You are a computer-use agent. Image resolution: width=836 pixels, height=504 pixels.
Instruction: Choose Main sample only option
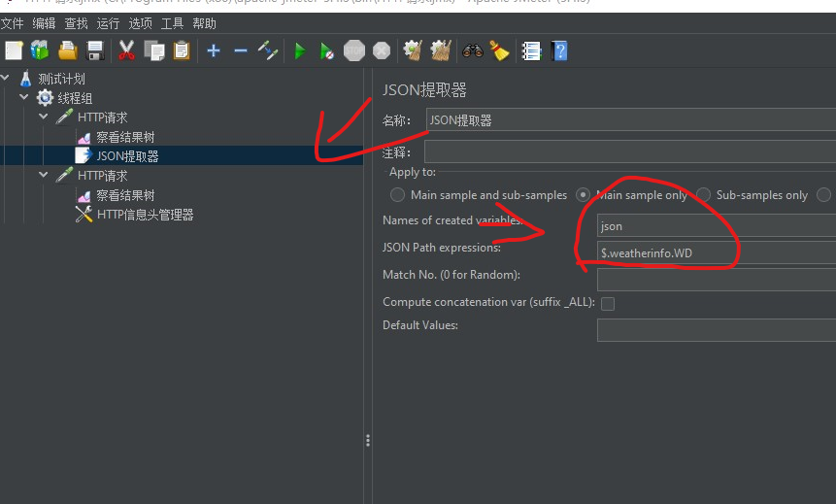click(583, 194)
